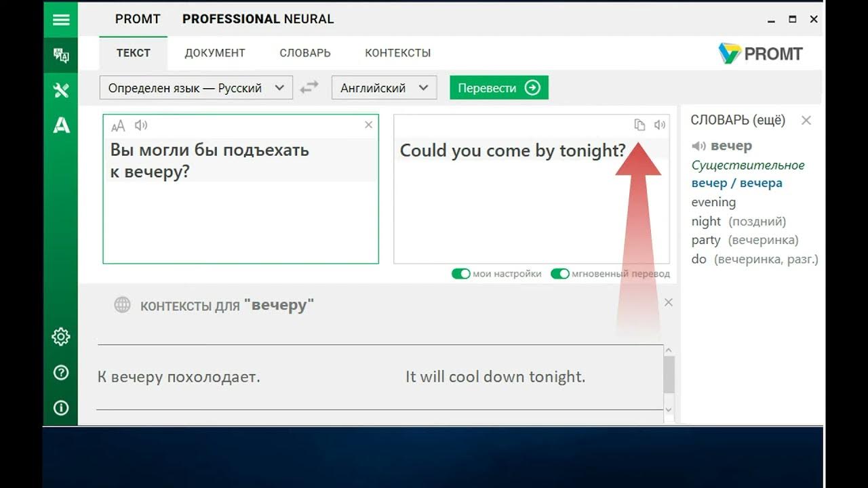Click 'Could you come by tonight?' text
The height and width of the screenshot is (488, 868).
pyautogui.click(x=513, y=150)
